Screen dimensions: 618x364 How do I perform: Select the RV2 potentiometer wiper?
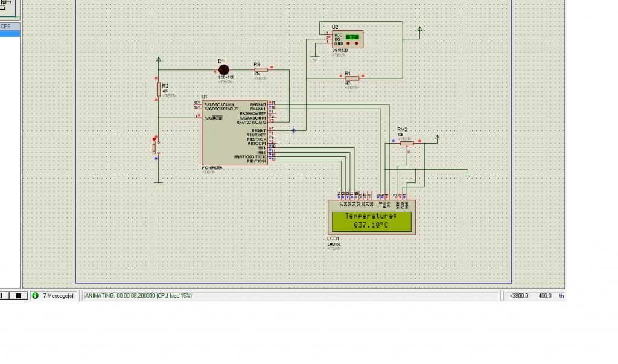(x=407, y=149)
